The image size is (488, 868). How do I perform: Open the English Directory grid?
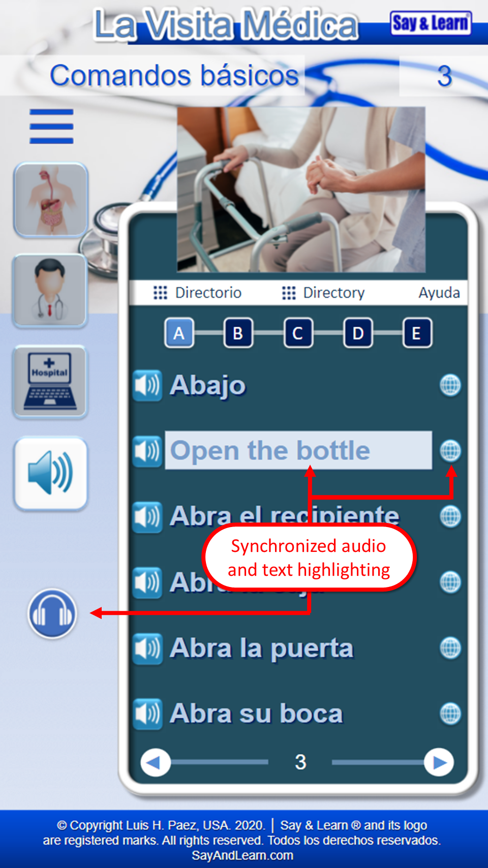click(x=323, y=293)
